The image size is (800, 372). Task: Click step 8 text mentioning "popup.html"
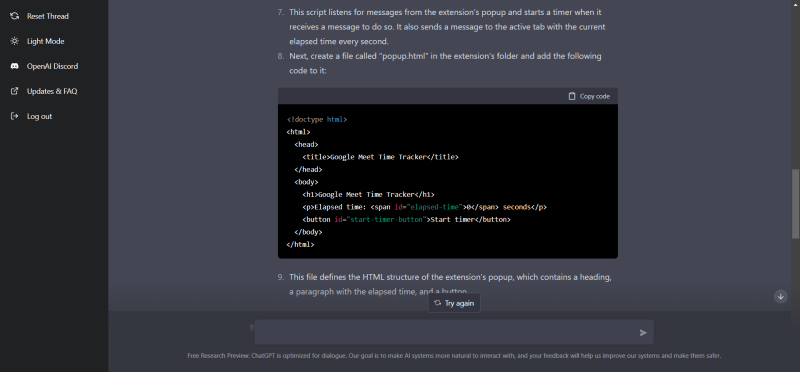tap(445, 63)
